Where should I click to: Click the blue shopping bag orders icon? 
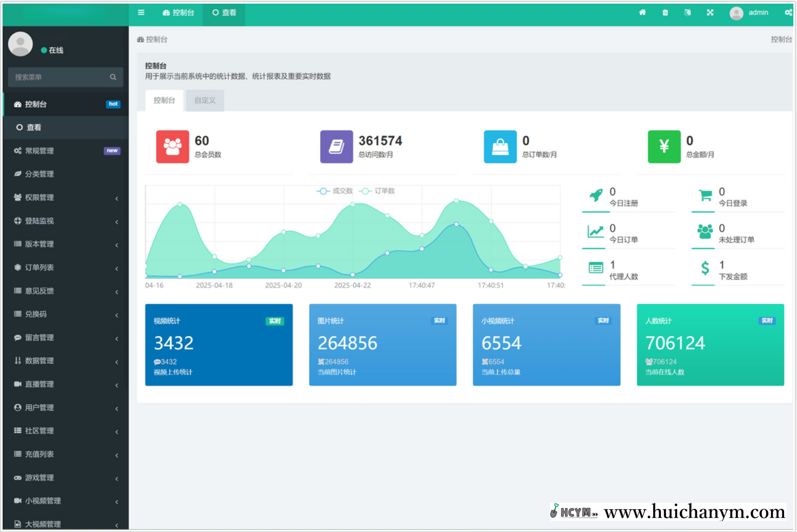click(x=500, y=147)
